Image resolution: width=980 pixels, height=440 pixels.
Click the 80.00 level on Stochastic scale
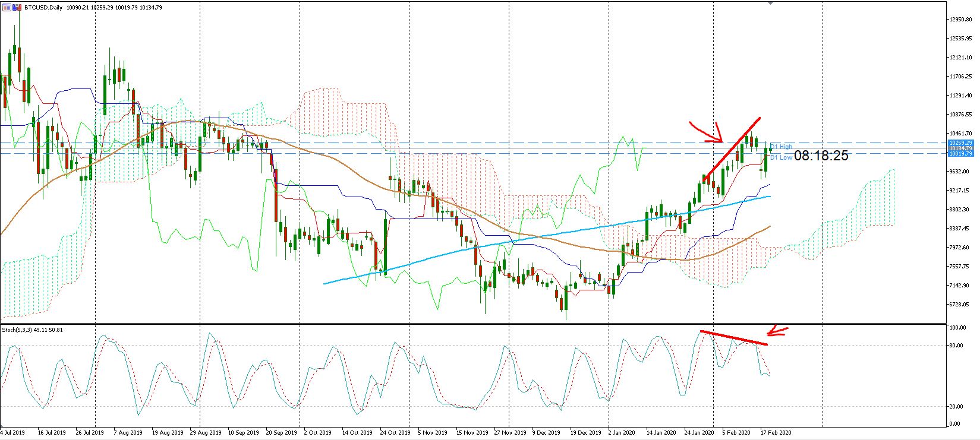(x=956, y=345)
